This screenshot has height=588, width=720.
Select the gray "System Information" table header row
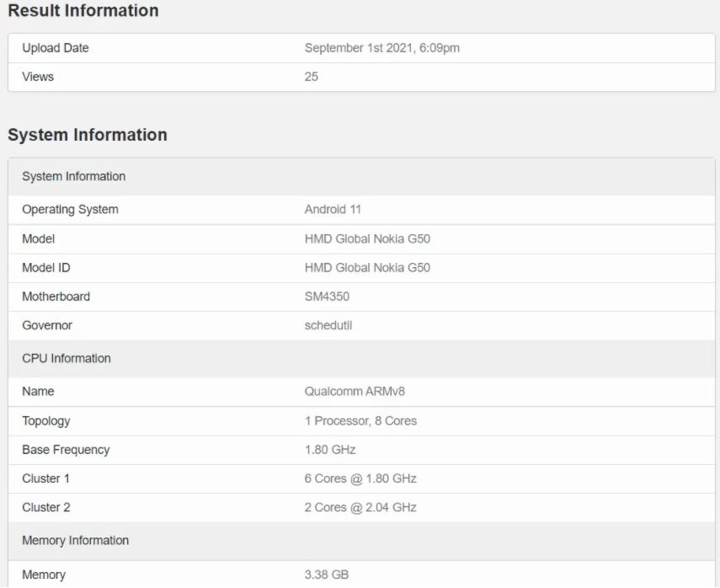point(361,176)
